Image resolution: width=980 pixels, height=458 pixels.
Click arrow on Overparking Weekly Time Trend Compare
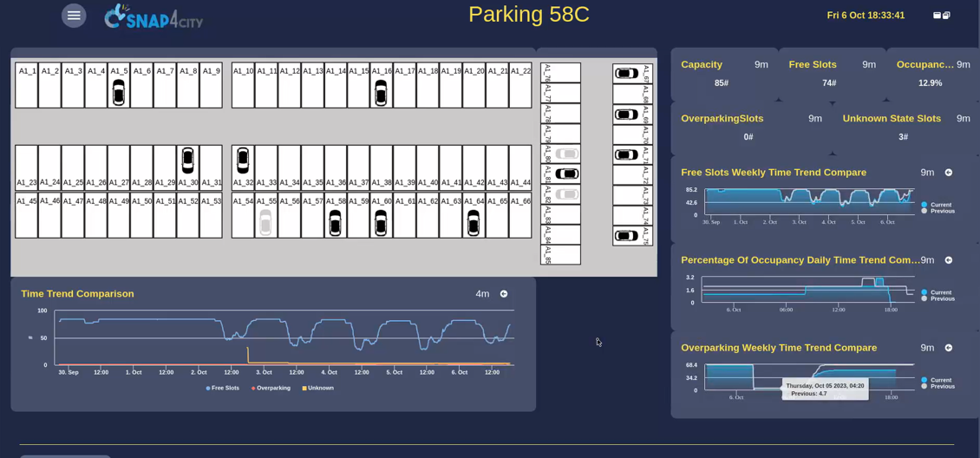tap(948, 348)
